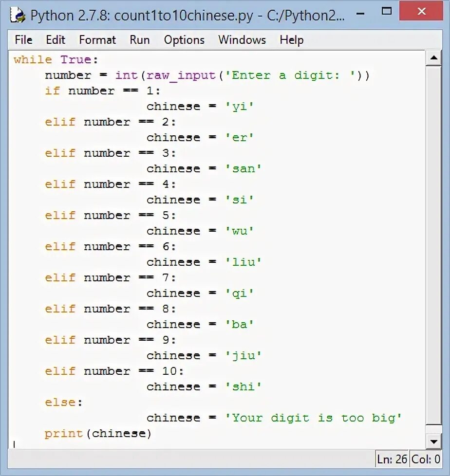Click the Python IDLE icon in title bar

click(x=18, y=15)
